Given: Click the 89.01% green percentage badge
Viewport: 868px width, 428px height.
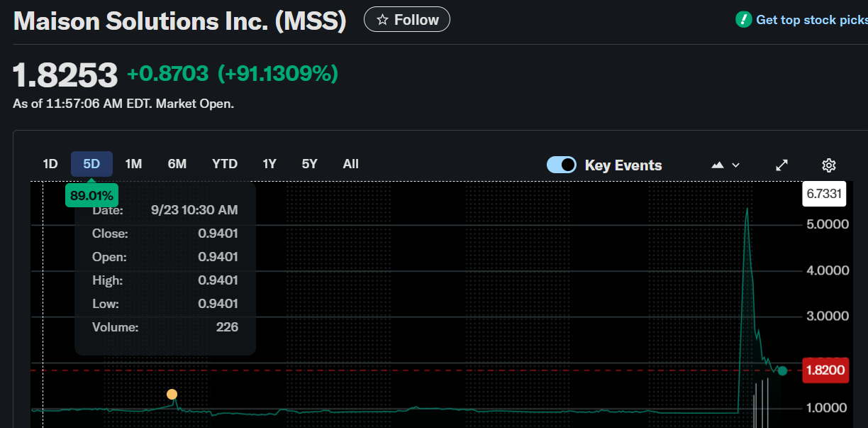Looking at the screenshot, I should click(92, 195).
